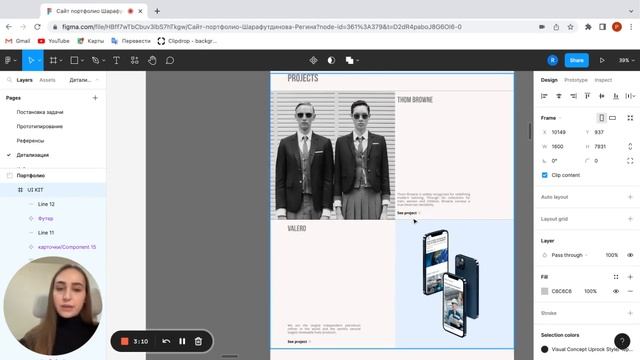Click the Resize to fit icon
This screenshot has width=640, height=360.
(x=630, y=118)
